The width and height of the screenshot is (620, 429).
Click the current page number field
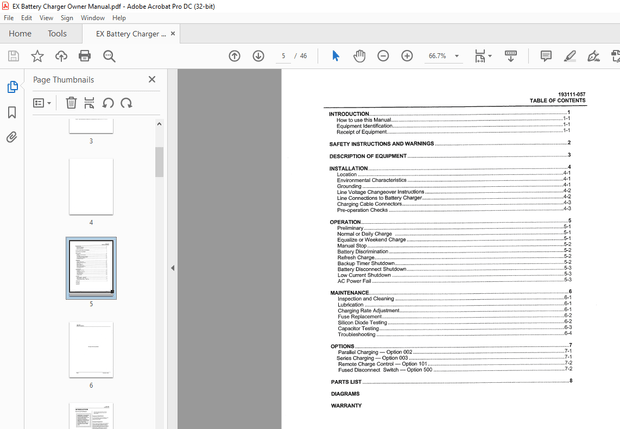[284, 56]
